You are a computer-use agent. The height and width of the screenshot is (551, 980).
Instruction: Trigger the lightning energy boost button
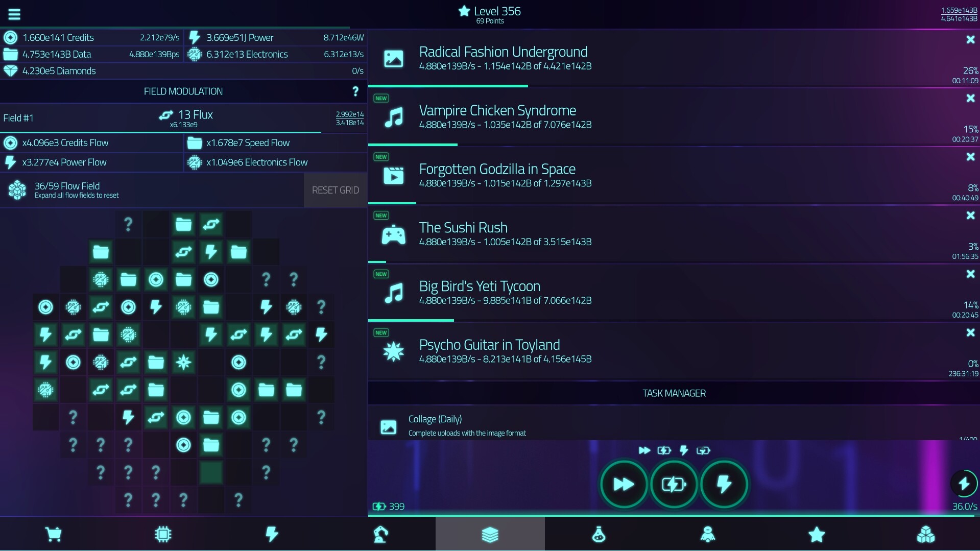pos(724,484)
